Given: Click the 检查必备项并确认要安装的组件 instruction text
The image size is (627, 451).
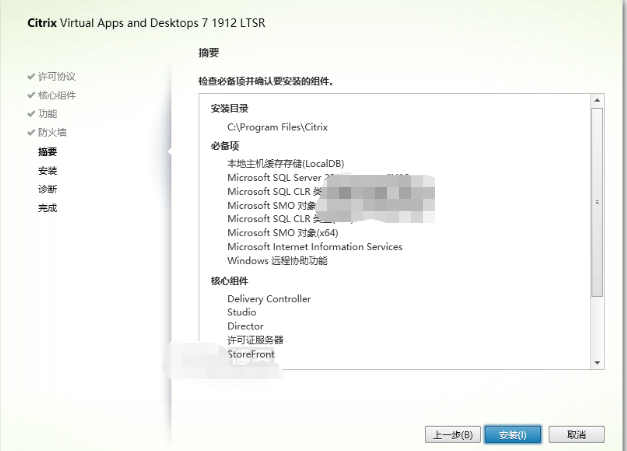Looking at the screenshot, I should coord(266,82).
